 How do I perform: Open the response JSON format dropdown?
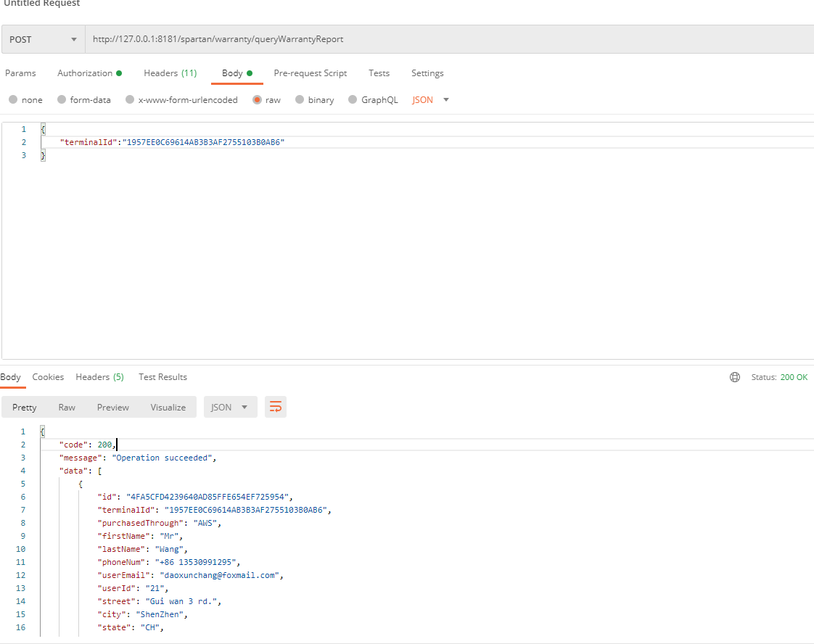click(230, 408)
